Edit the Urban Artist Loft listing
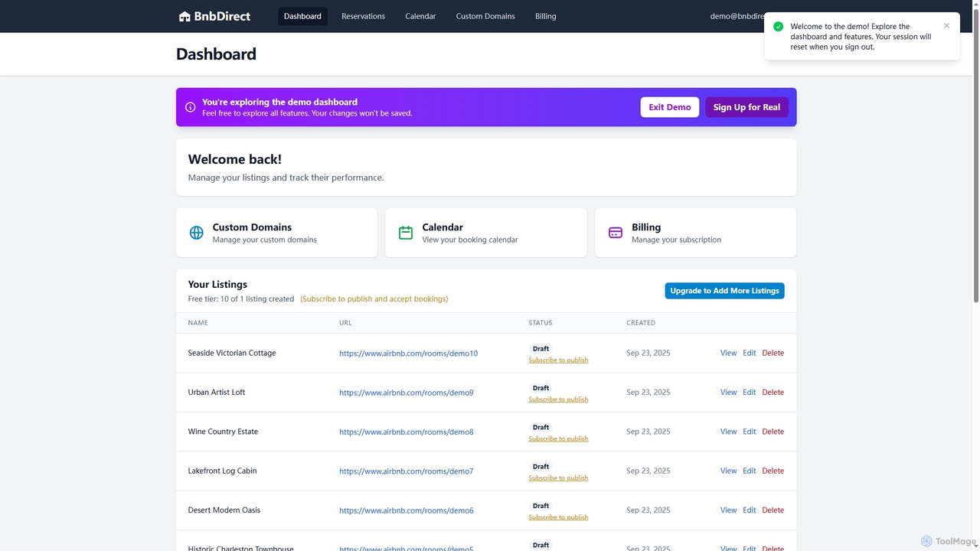This screenshot has height=551, width=980. click(749, 392)
